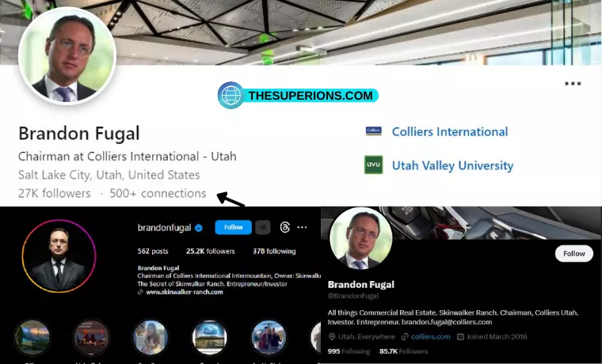Follow brandonfugal on Instagram
This screenshot has height=364, width=602.
pos(234,227)
